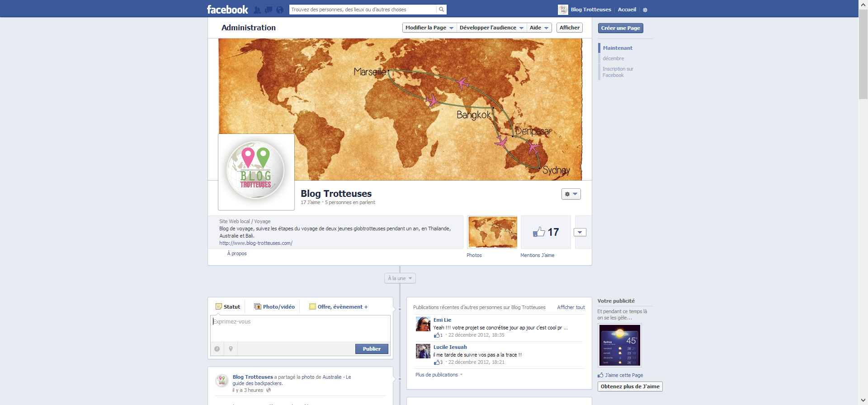Click the Votre publicité heading
Image resolution: width=868 pixels, height=405 pixels.
click(616, 301)
